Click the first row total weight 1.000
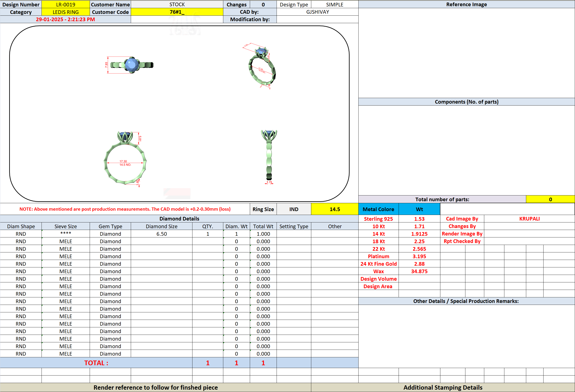This screenshot has width=575, height=392. tap(263, 234)
